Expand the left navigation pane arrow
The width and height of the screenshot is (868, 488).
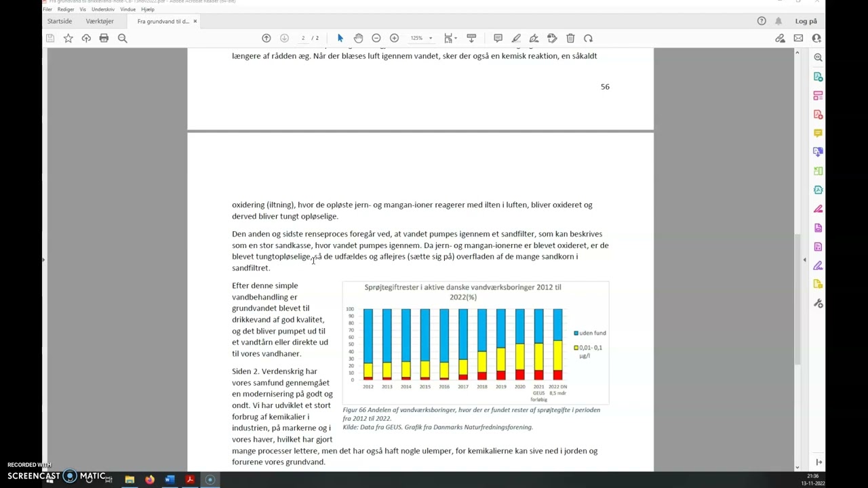point(43,260)
